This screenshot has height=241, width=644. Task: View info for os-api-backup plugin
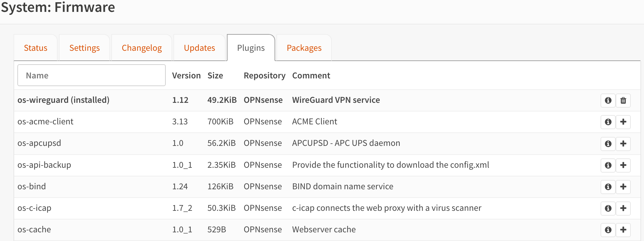tap(608, 165)
